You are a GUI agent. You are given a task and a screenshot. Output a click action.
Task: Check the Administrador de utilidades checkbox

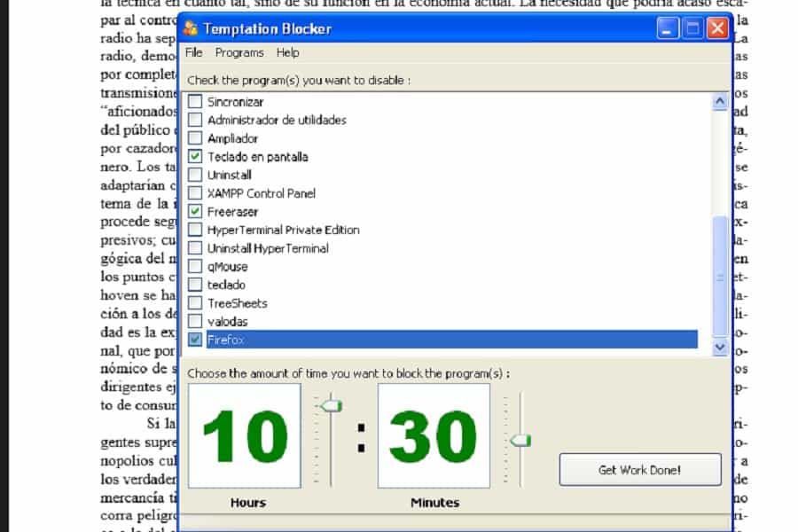(x=195, y=120)
